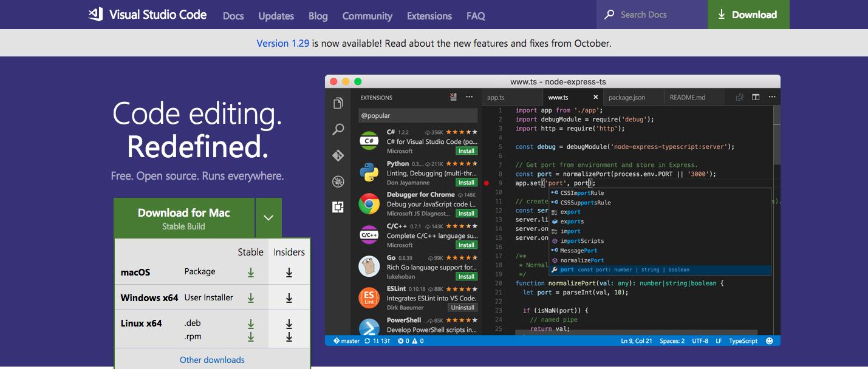
Task: Open the Extensions panel more actions menu
Action: tap(469, 98)
